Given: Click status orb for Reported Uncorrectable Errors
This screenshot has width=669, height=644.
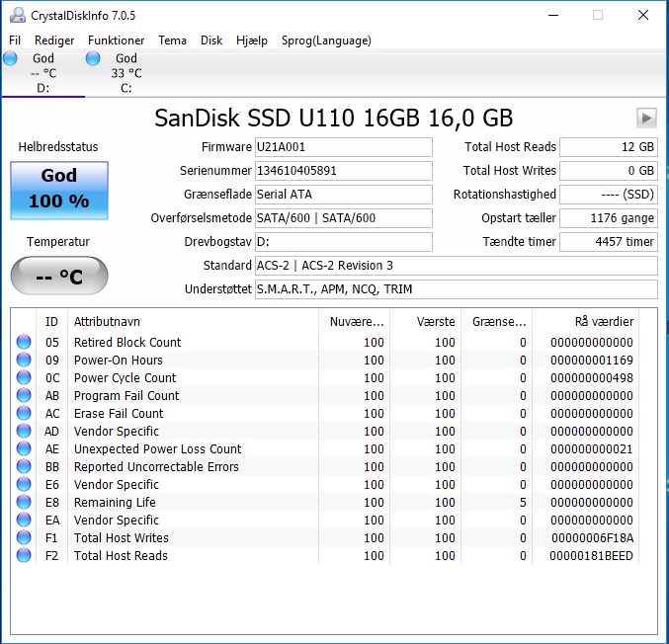Looking at the screenshot, I should (24, 466).
